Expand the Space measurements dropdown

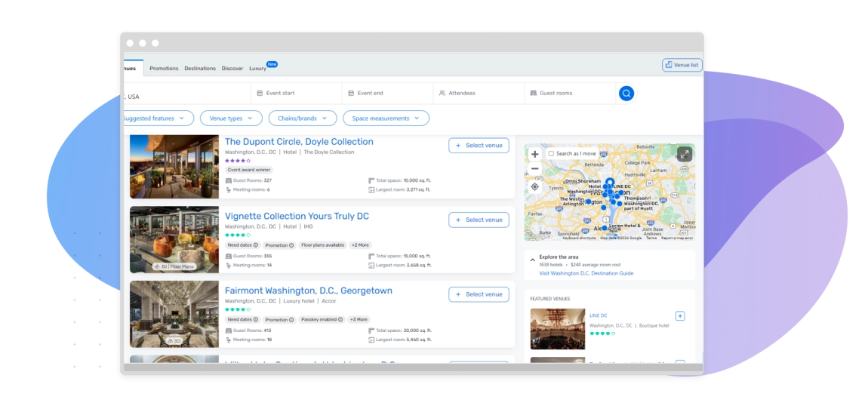[x=385, y=118]
